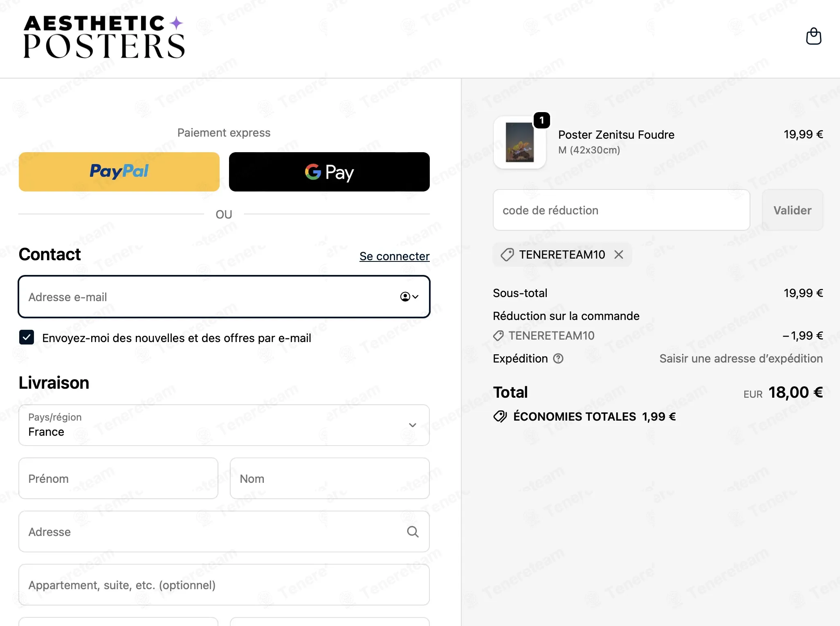Open the shopping bag cart icon

click(813, 36)
